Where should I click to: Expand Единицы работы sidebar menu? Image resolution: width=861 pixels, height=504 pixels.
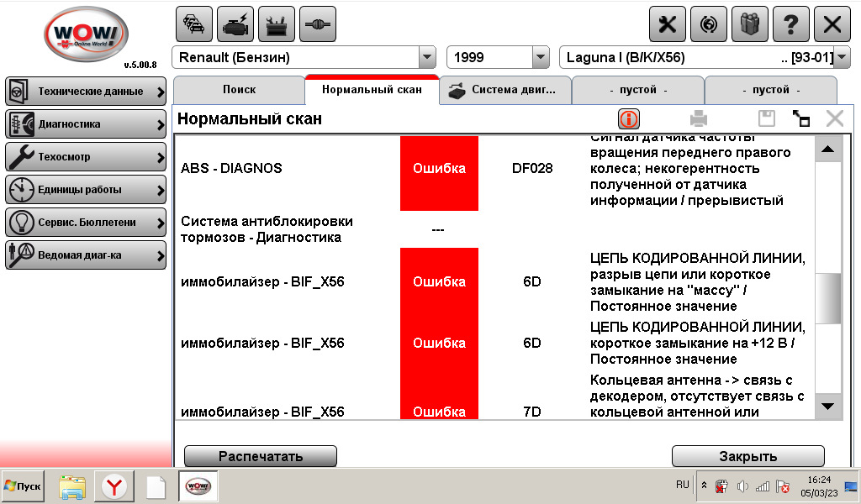pyautogui.click(x=86, y=190)
